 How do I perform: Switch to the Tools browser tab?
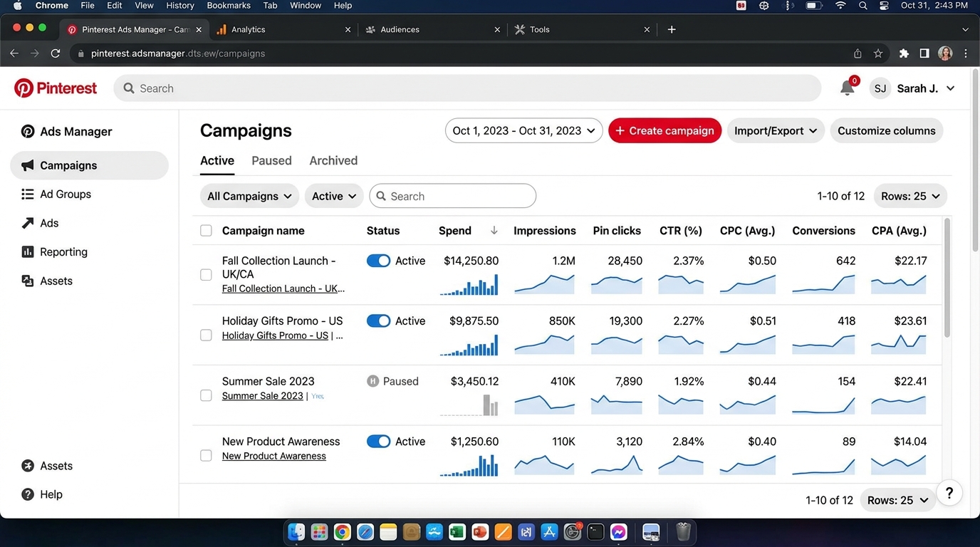coord(582,29)
